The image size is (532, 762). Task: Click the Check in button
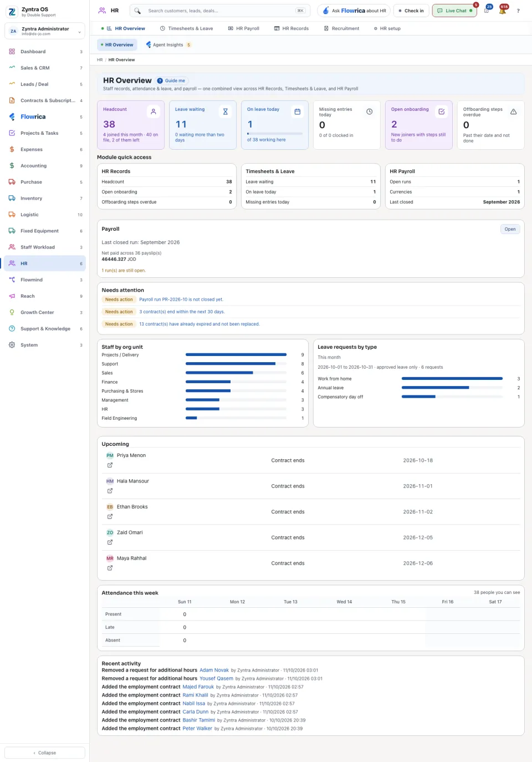coord(411,11)
